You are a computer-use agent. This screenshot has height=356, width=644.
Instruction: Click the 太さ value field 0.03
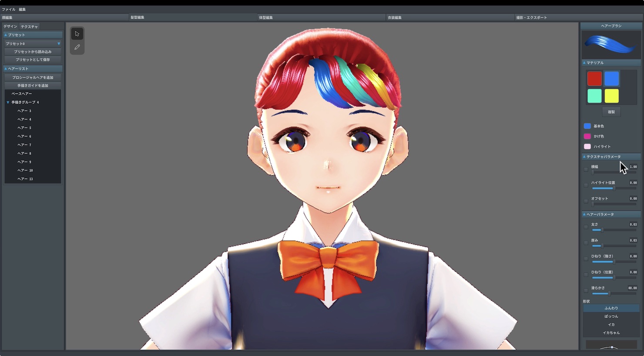633,224
